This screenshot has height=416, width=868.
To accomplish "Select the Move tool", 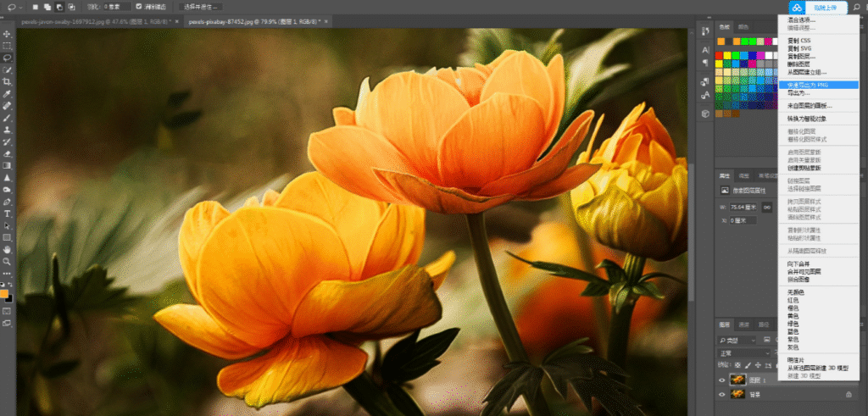I will click(7, 34).
